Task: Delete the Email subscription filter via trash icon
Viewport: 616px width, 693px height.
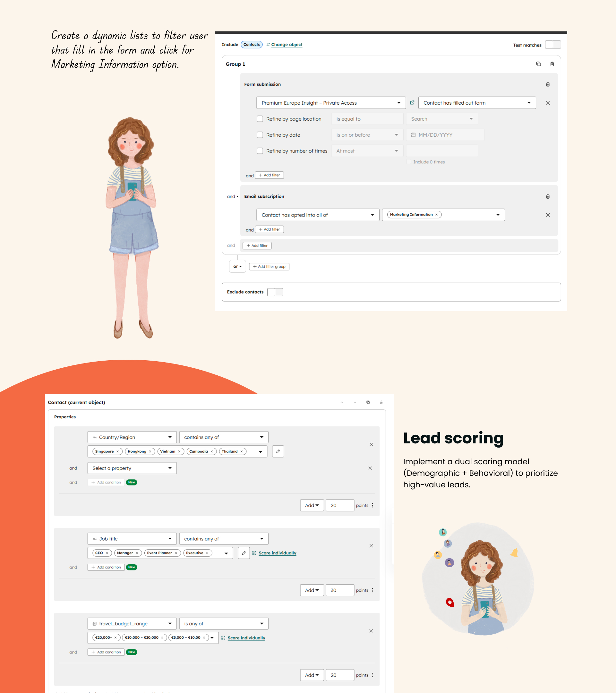Action: [548, 197]
